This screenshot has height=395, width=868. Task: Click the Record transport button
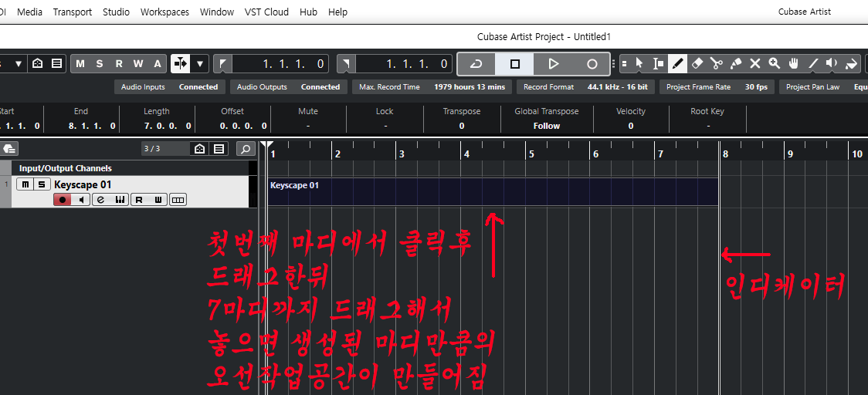click(592, 64)
